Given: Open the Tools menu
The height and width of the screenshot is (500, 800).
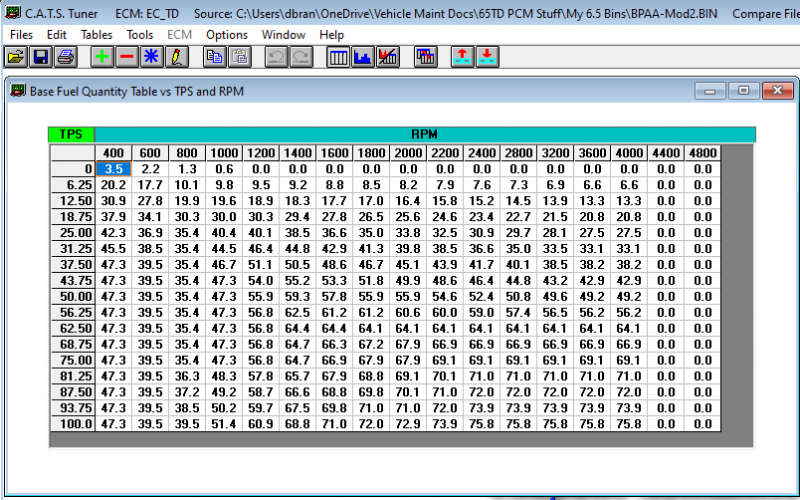Looking at the screenshot, I should [x=140, y=35].
